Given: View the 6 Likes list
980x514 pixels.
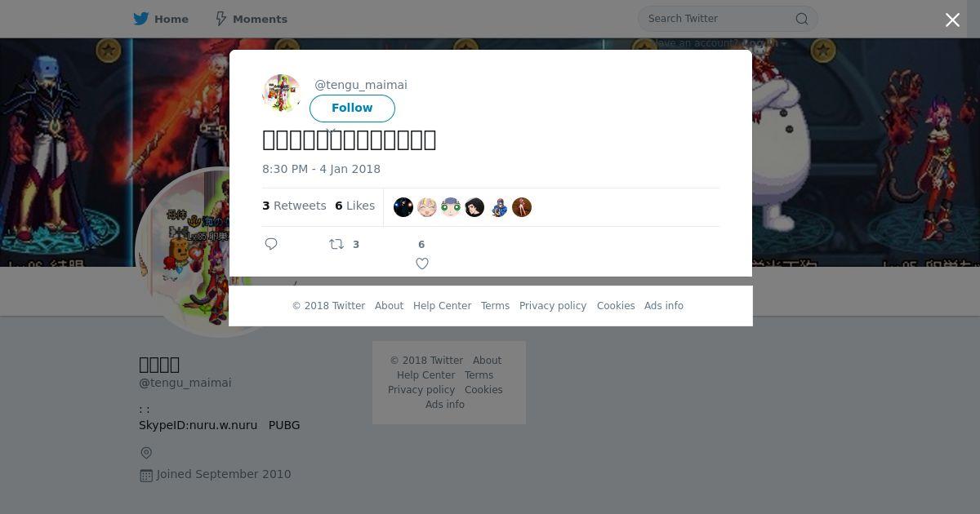Looking at the screenshot, I should coord(354,206).
